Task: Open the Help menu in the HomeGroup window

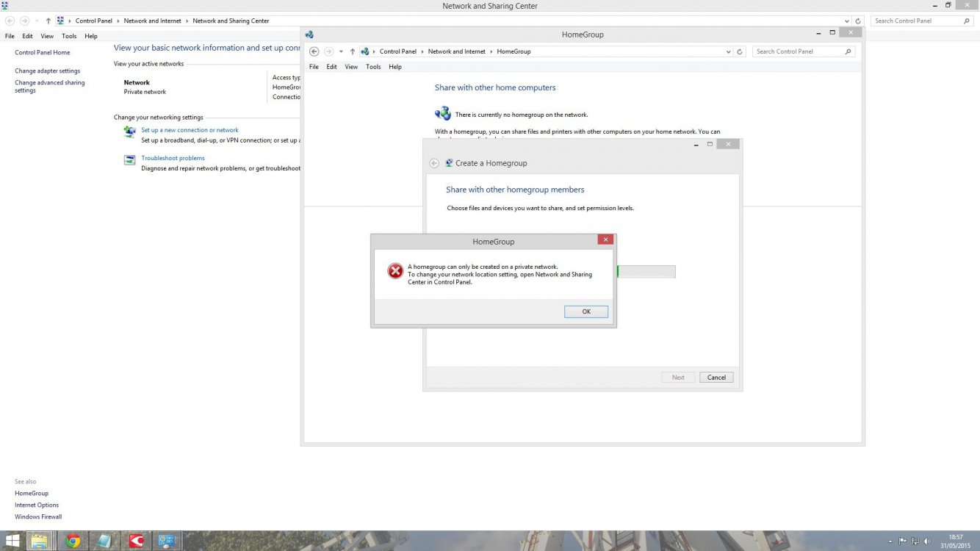Action: coord(395,67)
